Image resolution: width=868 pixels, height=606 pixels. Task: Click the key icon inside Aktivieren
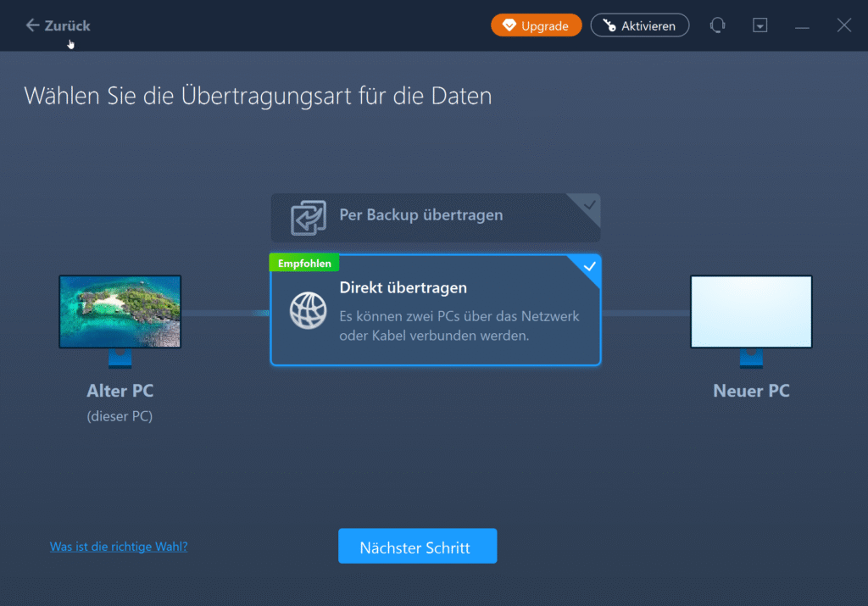[x=607, y=25]
